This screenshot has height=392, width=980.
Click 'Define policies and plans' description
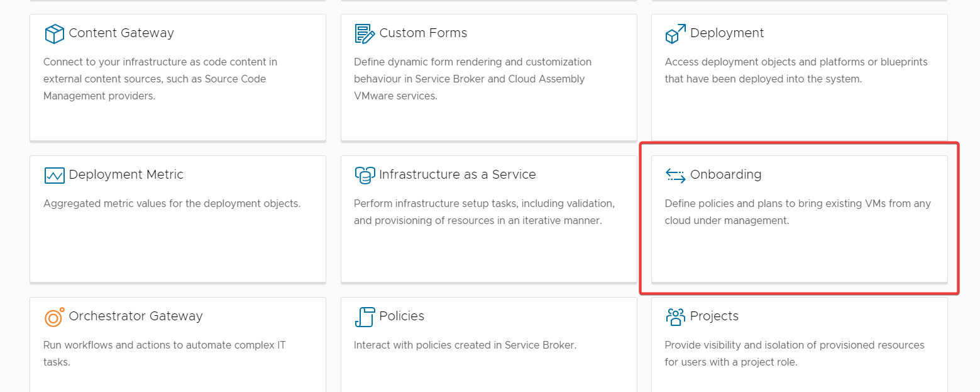pyautogui.click(x=798, y=212)
